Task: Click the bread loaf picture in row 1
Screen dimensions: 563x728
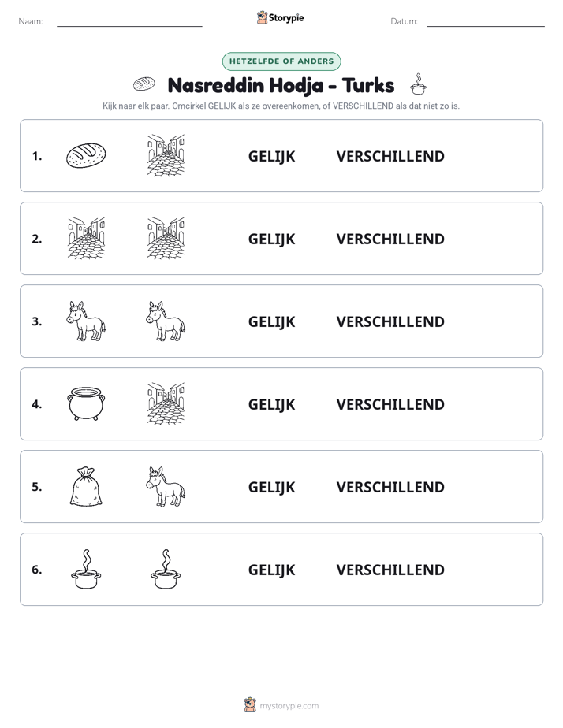Action: point(86,155)
